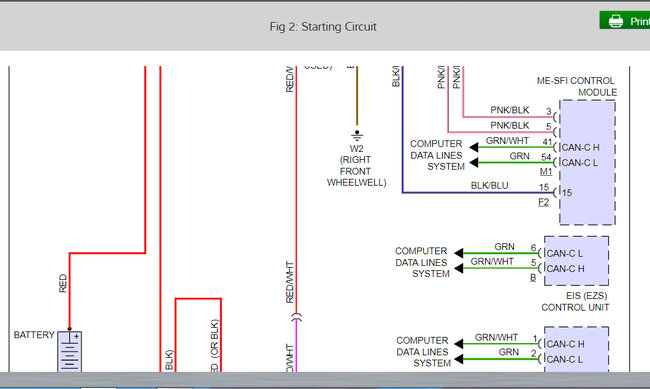Click the vertical 'RED' wire label above battery
Screen dimensions: 650x389
pos(63,283)
